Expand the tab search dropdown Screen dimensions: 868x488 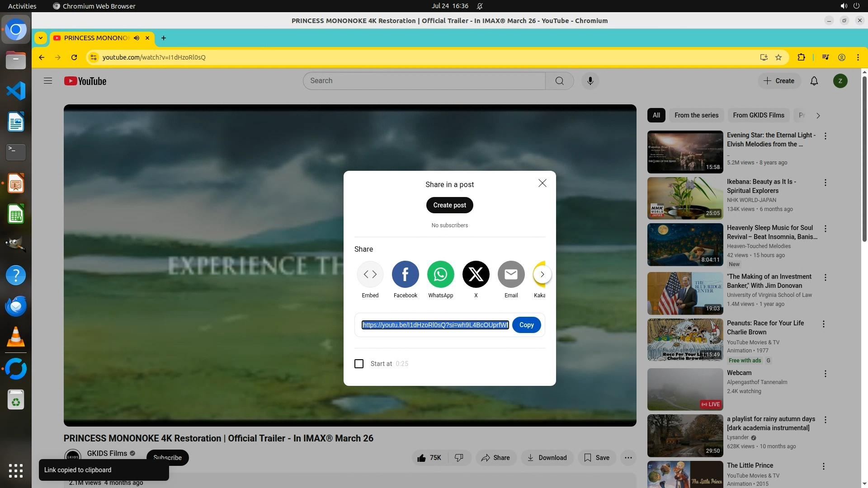click(x=41, y=38)
